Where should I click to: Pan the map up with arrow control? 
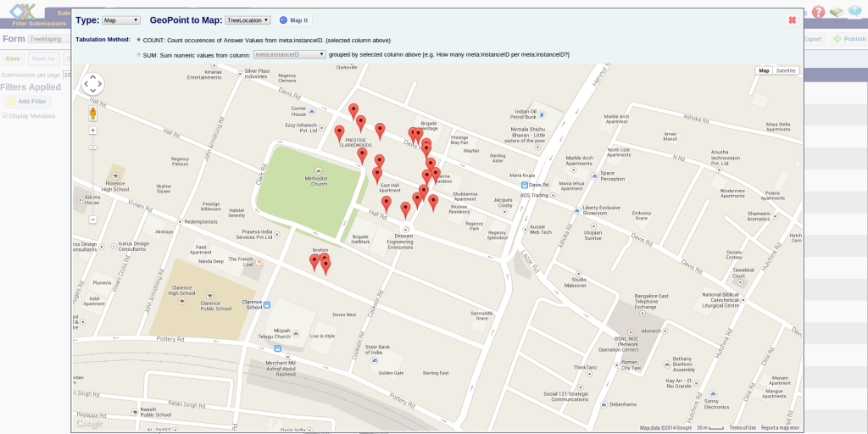tap(92, 77)
